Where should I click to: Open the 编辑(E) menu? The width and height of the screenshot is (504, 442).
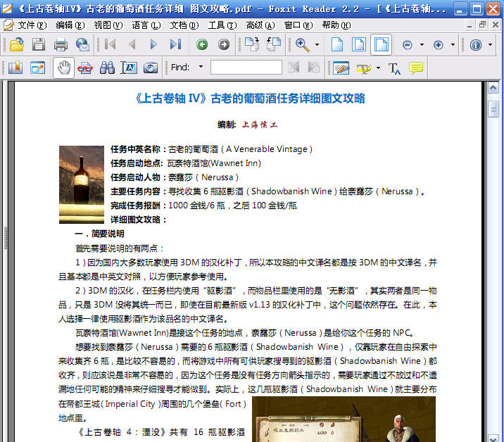click(70, 25)
